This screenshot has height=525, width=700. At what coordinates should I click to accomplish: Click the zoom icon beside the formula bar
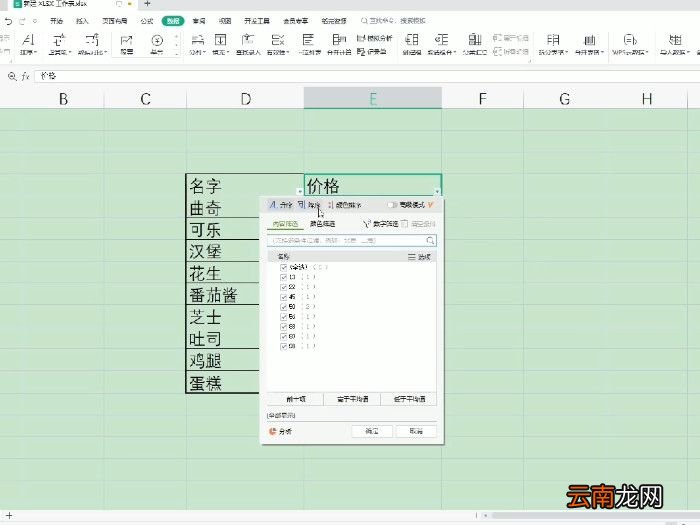pos(12,76)
